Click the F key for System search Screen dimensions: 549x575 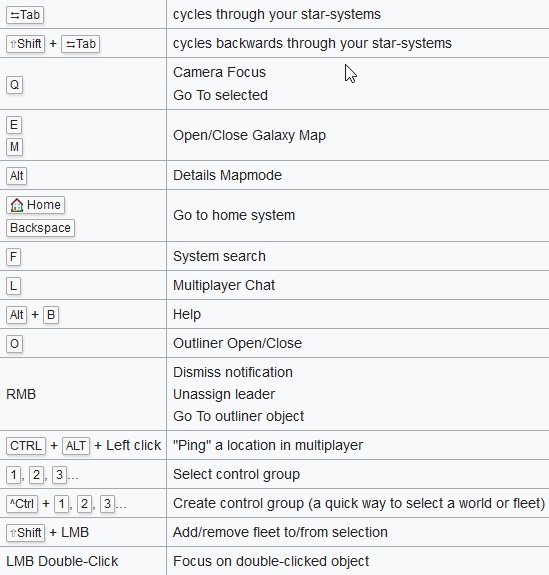tap(14, 257)
